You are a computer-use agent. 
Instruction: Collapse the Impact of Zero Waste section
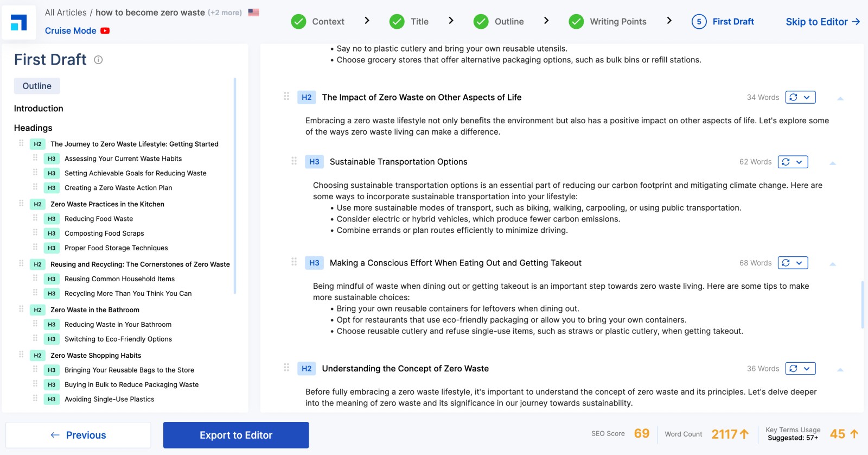click(840, 98)
